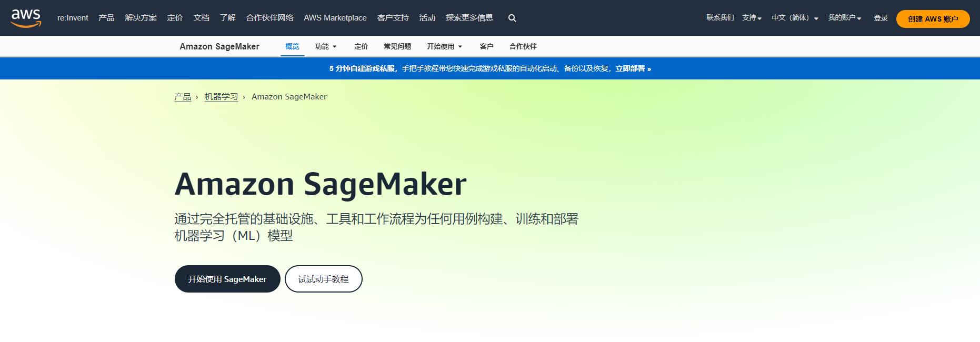Viewport: 980px width, 342px height.
Task: Expand the 开始使用 submenu in the navigation bar
Action: [444, 46]
